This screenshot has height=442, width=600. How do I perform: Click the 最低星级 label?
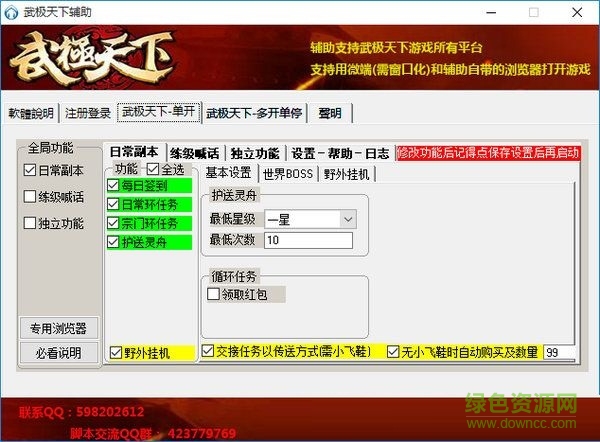(233, 219)
